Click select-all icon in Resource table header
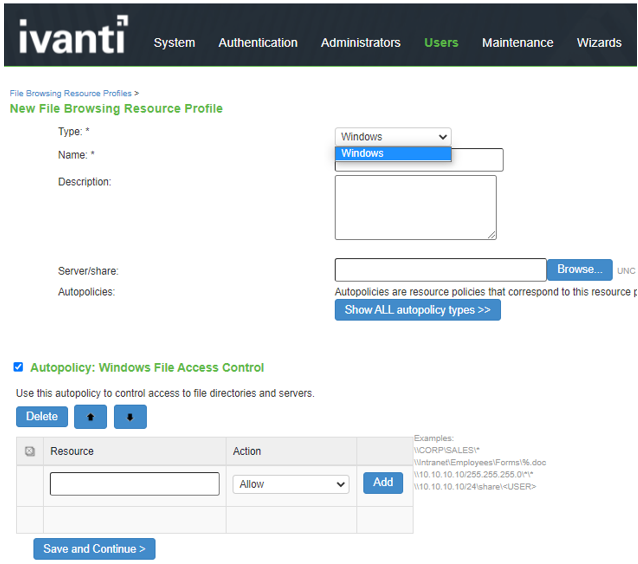The image size is (638, 564). (30, 451)
